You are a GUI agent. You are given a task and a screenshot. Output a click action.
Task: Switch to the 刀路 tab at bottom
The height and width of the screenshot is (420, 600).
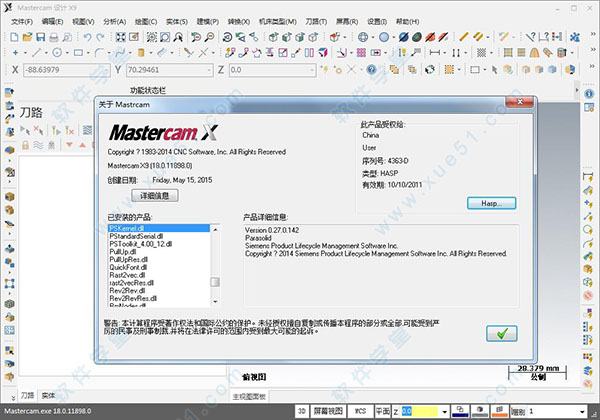27,396
